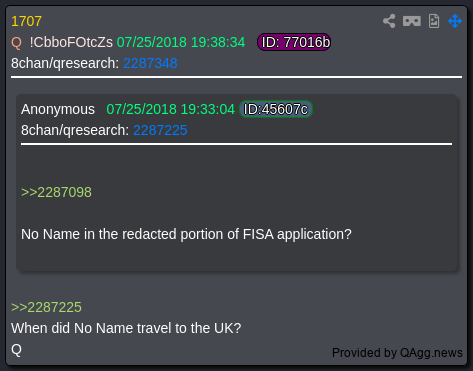This screenshot has height=371, width=473.
Task: Click the Anonymous poster name
Action: point(58,109)
